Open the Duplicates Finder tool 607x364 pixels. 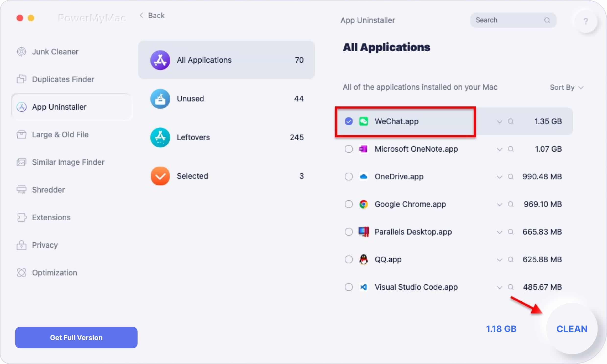63,79
